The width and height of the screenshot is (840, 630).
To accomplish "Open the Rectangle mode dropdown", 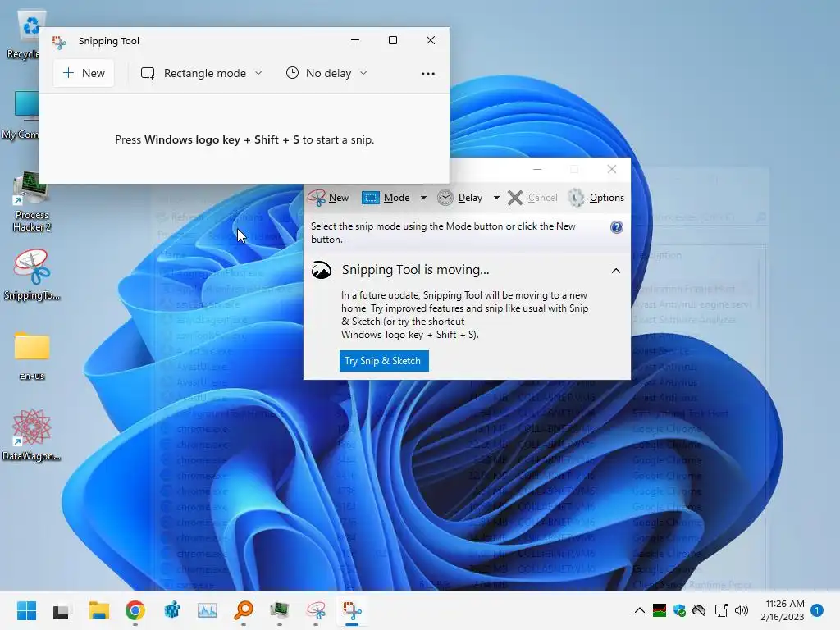I will tap(202, 73).
